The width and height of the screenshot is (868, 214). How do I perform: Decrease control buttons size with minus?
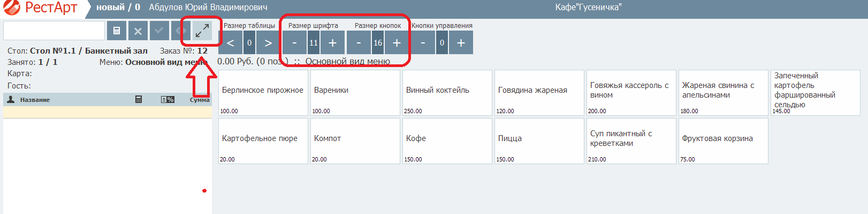tap(423, 43)
